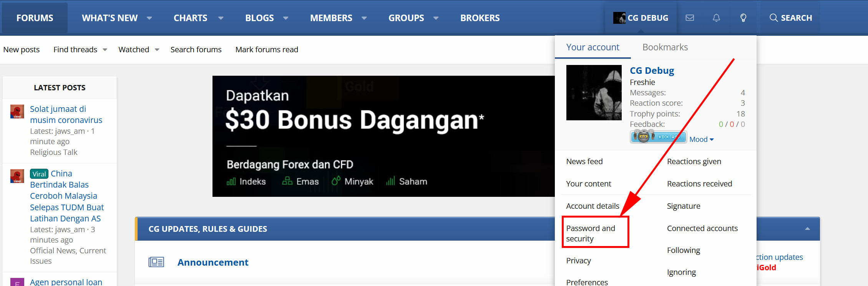868x286 pixels.
Task: Open the Brokers nav item
Action: click(480, 18)
